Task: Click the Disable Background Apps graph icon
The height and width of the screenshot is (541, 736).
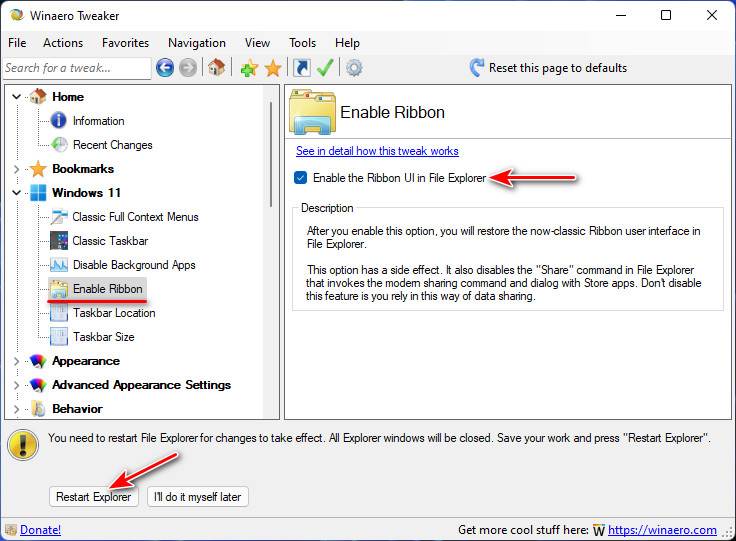Action: 59,265
